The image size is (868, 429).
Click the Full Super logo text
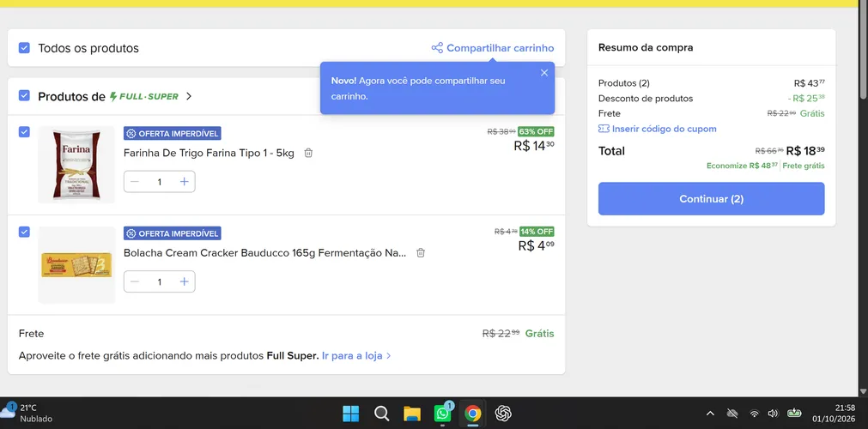click(x=144, y=96)
